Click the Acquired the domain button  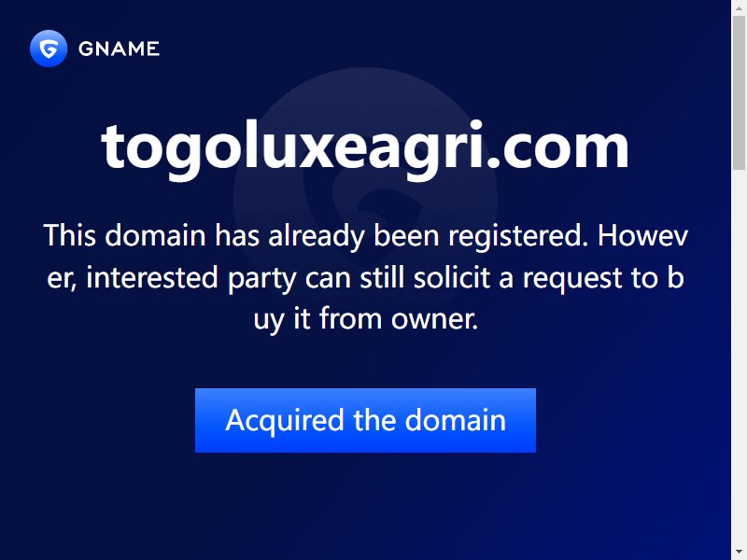coord(365,420)
